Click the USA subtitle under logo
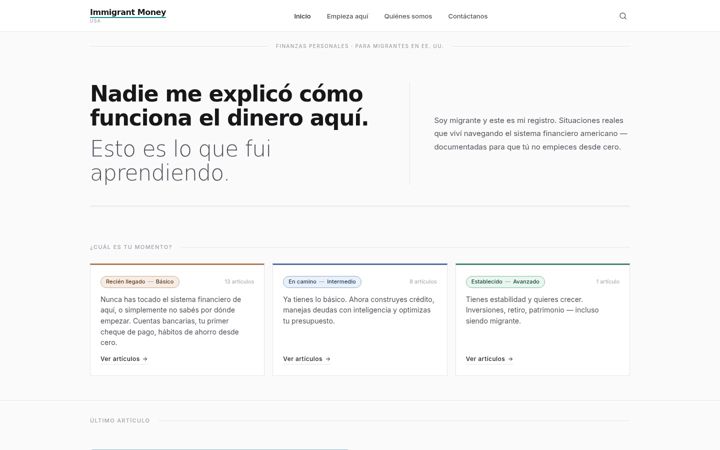Viewport: 720px width, 450px height. (x=95, y=21)
